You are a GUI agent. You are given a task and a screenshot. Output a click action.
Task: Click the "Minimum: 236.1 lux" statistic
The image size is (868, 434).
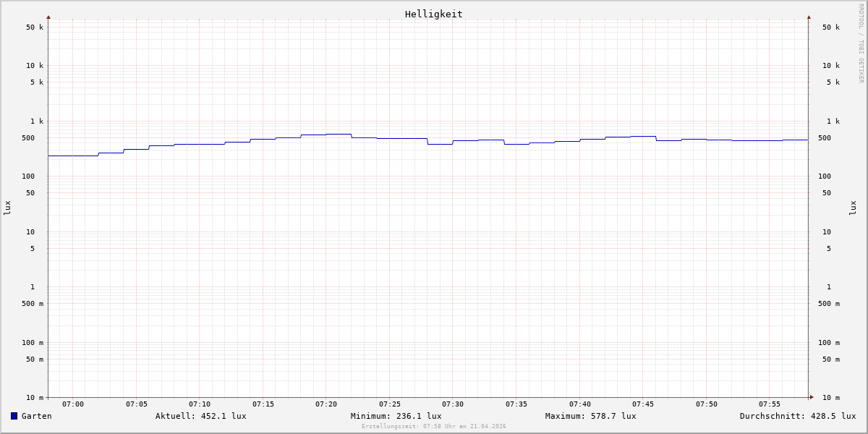pyautogui.click(x=396, y=416)
